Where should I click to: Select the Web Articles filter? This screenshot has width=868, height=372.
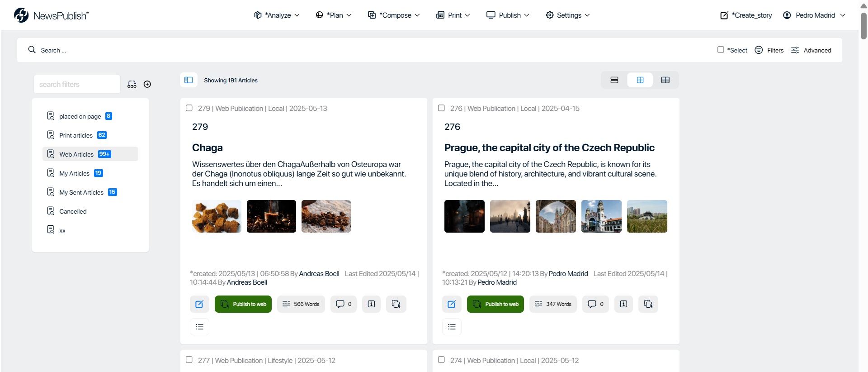pos(90,154)
